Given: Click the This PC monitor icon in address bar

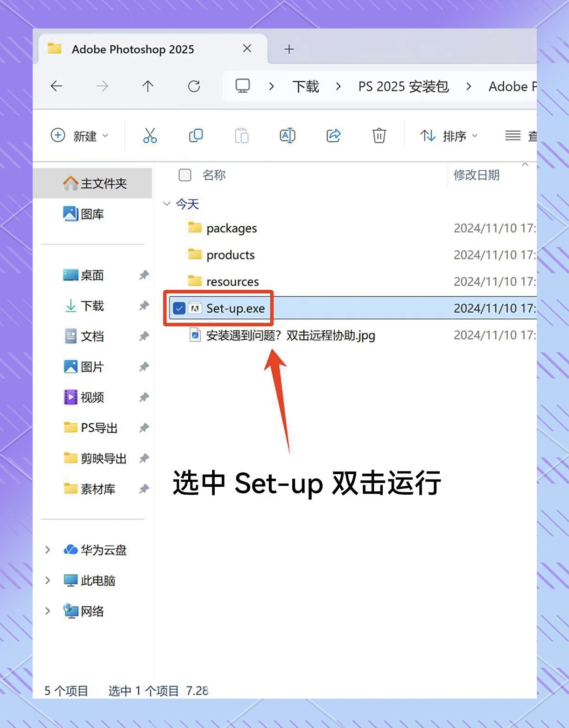Looking at the screenshot, I should 243,86.
